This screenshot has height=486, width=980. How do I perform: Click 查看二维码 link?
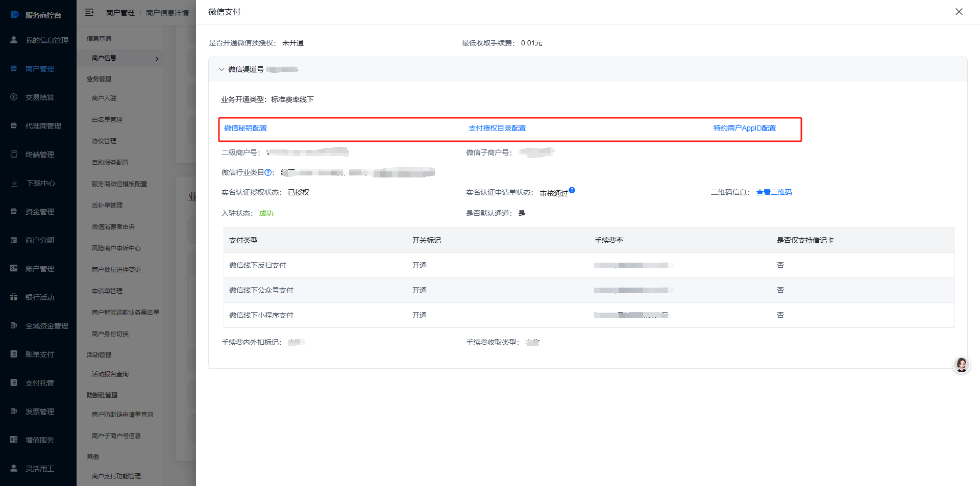point(774,192)
